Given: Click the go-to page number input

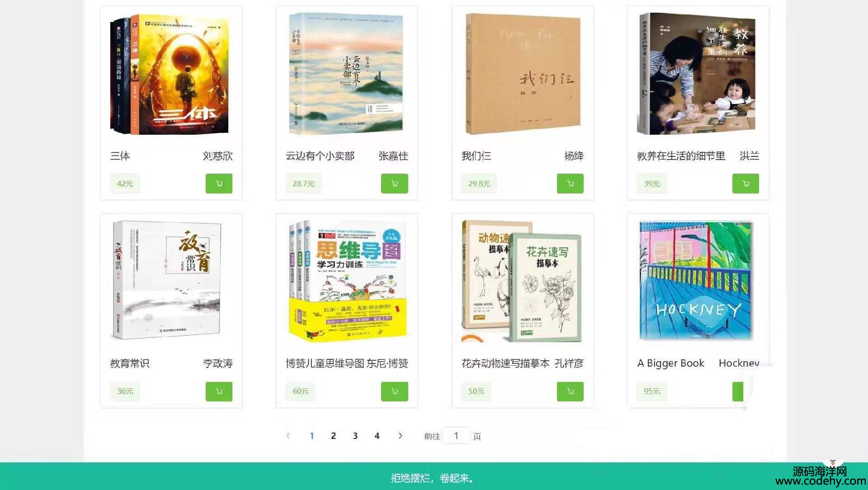Looking at the screenshot, I should point(456,436).
